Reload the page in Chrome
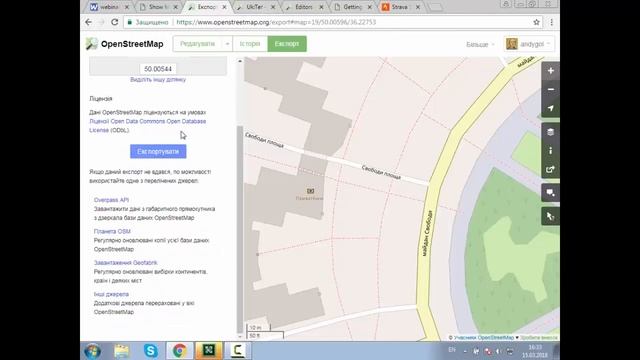This screenshot has height=360, width=640. point(115,22)
